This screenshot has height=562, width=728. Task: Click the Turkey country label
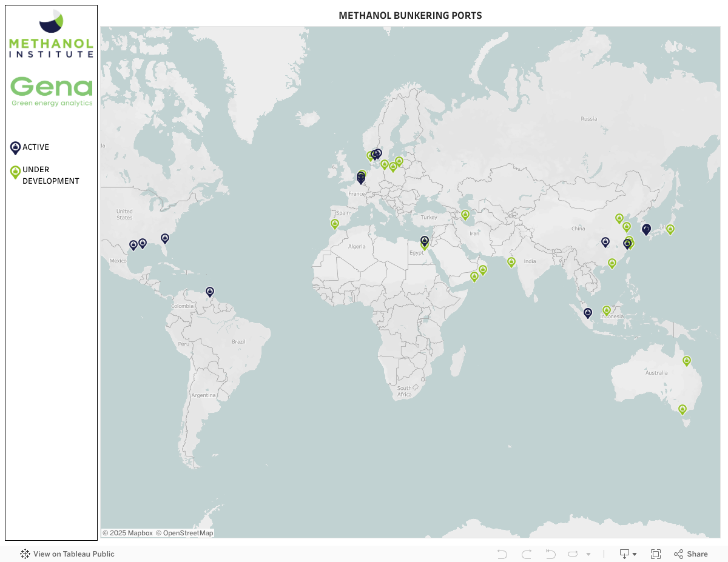point(429,217)
